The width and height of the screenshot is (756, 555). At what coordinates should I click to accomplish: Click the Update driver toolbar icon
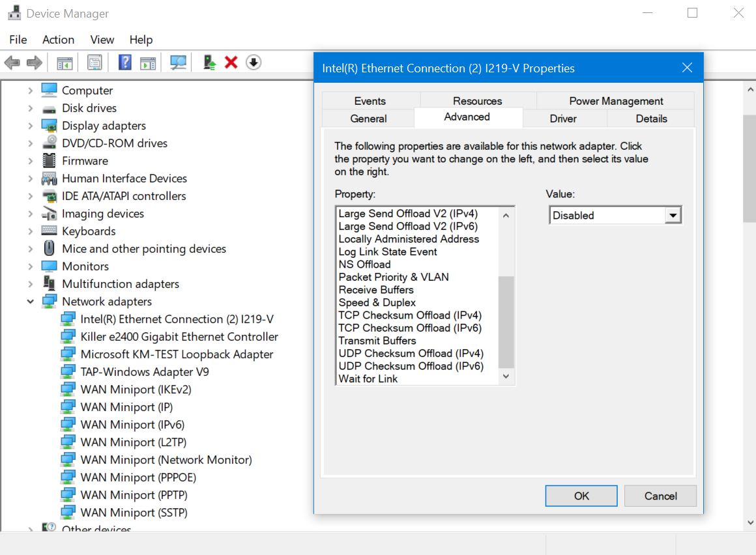point(209,63)
